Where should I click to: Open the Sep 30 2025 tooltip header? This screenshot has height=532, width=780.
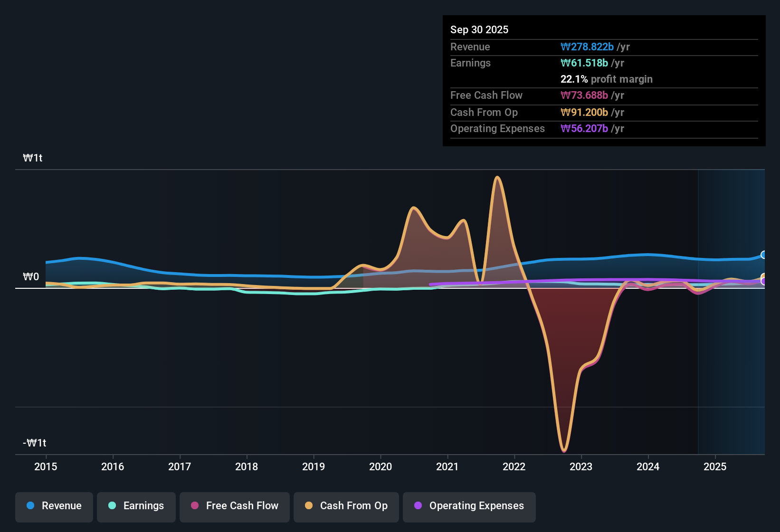[x=479, y=29]
